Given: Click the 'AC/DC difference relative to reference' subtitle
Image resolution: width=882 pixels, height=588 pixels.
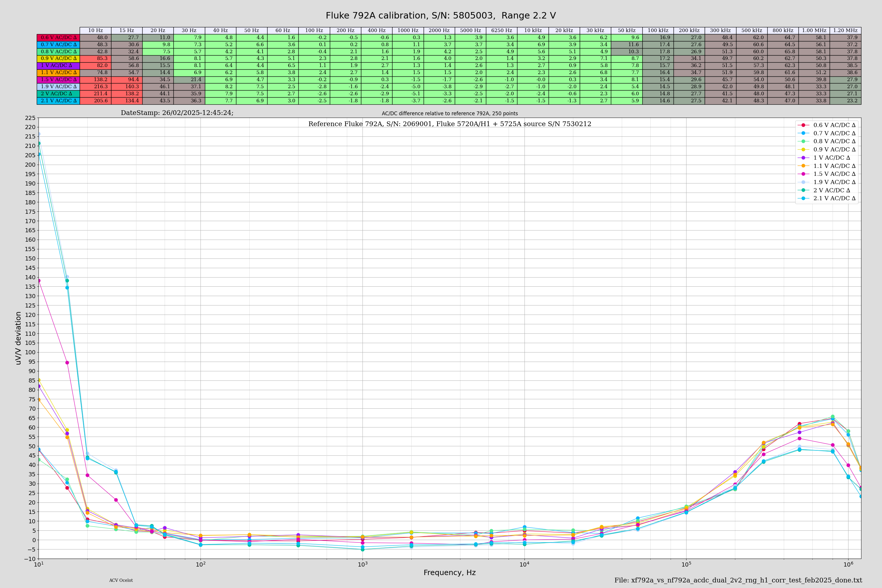Looking at the screenshot, I should (450, 113).
